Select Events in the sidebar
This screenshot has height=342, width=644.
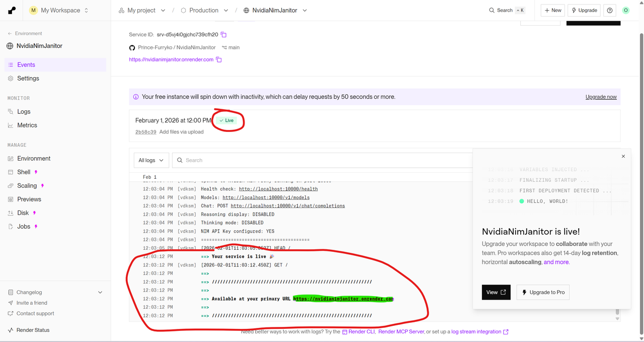coord(55,65)
